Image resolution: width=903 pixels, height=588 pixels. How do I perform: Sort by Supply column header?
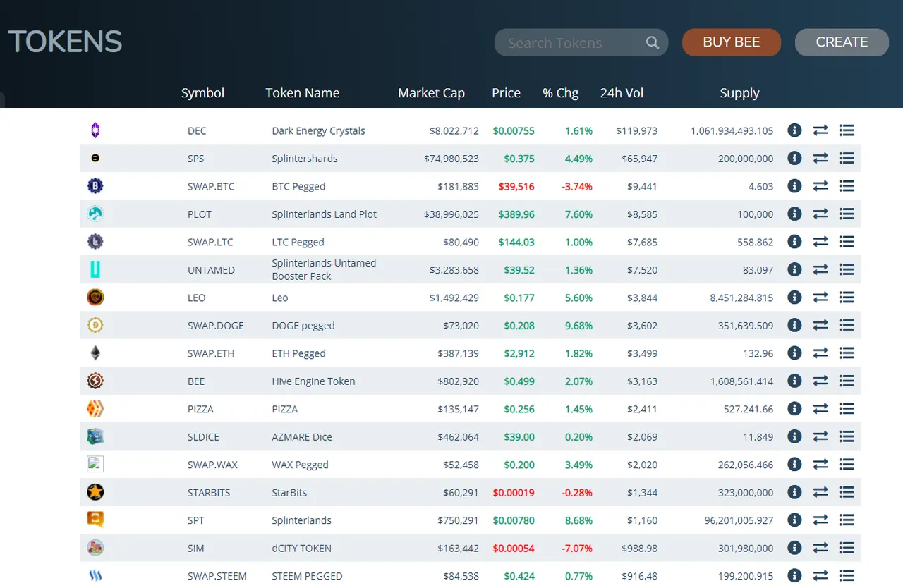pos(739,93)
